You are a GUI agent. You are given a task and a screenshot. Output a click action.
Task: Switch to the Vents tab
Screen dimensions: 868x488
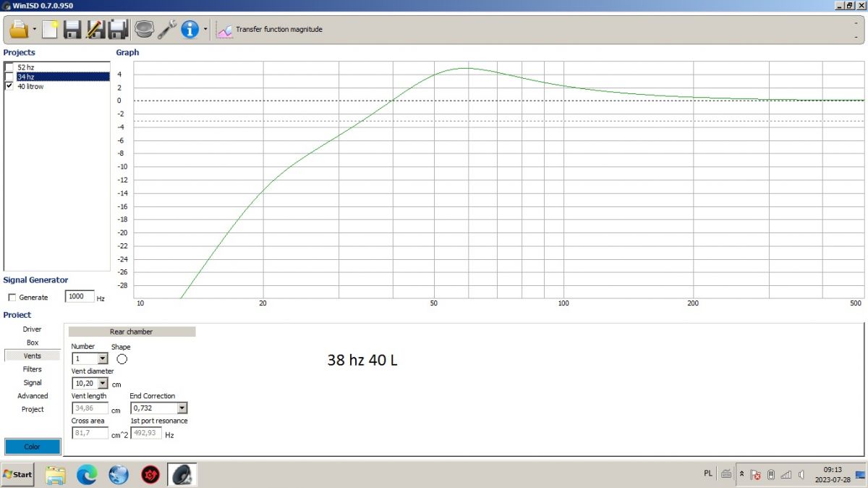(33, 356)
